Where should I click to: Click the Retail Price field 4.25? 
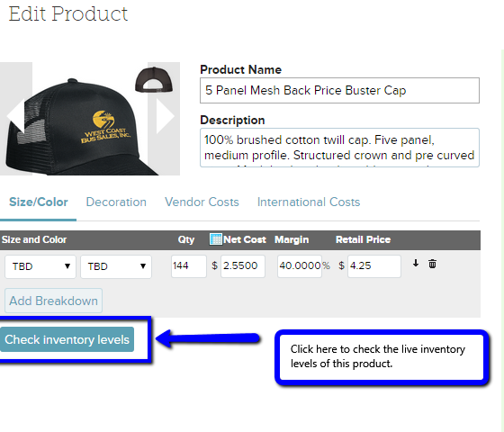[x=374, y=266]
